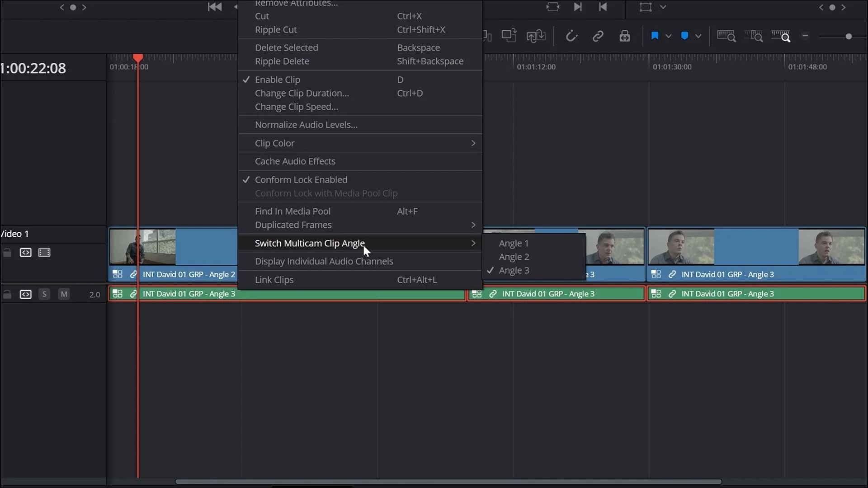Select the linked selection chain icon
The image size is (868, 488).
point(598,36)
